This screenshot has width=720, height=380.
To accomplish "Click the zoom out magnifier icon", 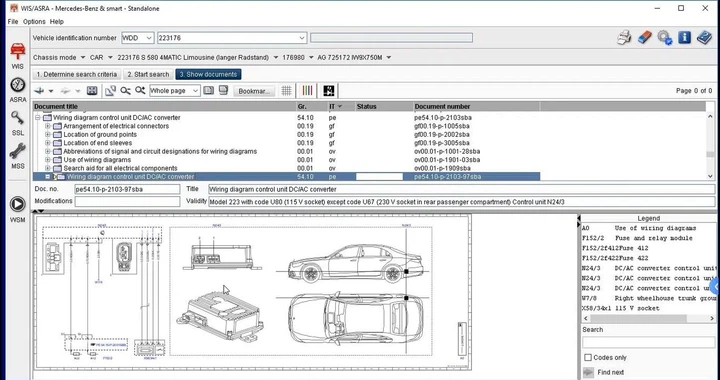I will click(125, 91).
